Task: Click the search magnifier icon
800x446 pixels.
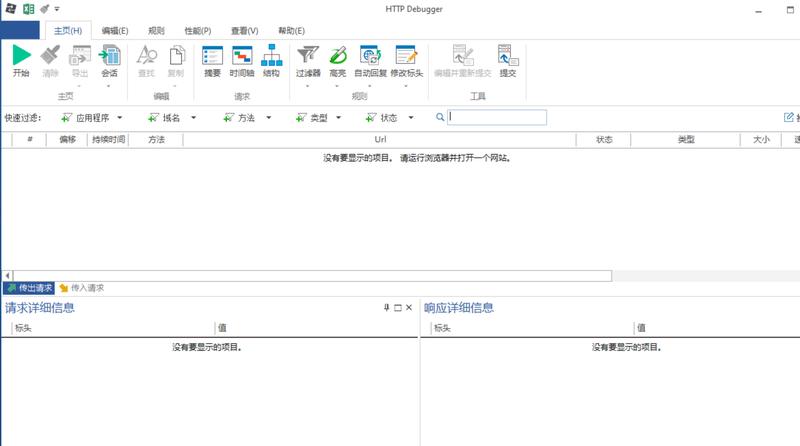Action: (440, 117)
